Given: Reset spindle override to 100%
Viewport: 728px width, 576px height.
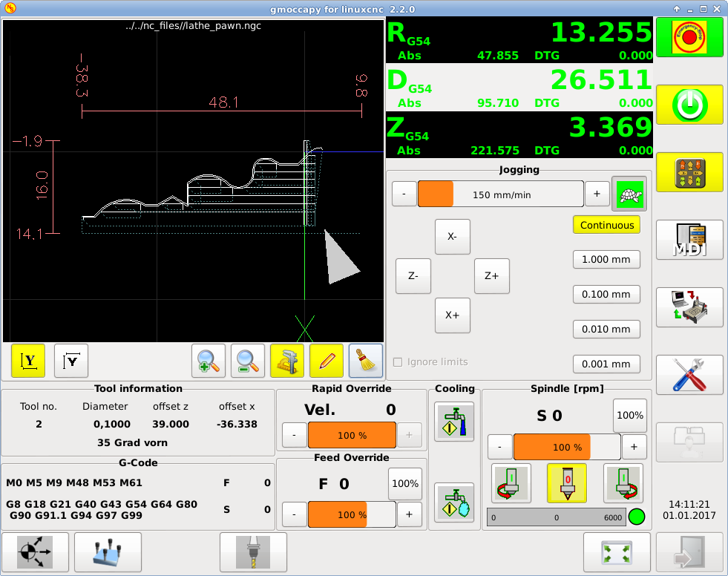Looking at the screenshot, I should point(629,415).
